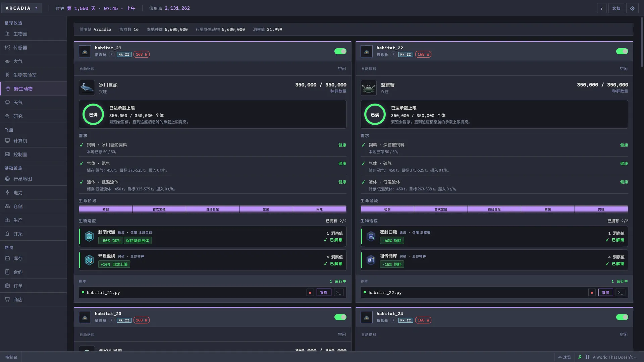Screen dimensions: 644x362
Task: Click the 环世盘绕 adaptation icon
Action: tap(89, 260)
